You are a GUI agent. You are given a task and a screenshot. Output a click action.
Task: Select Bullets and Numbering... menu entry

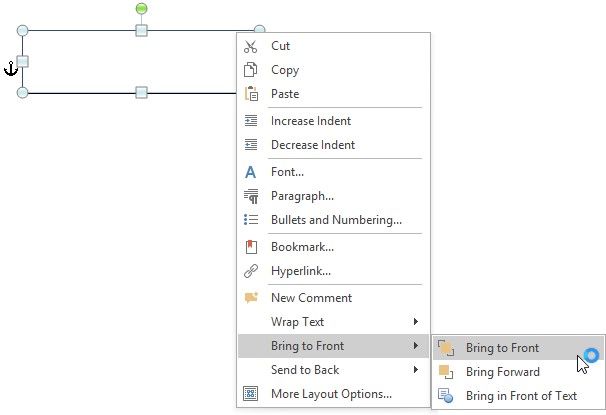tap(336, 220)
